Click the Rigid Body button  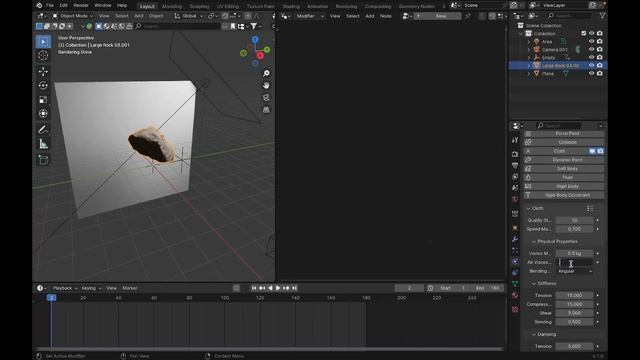click(x=564, y=186)
